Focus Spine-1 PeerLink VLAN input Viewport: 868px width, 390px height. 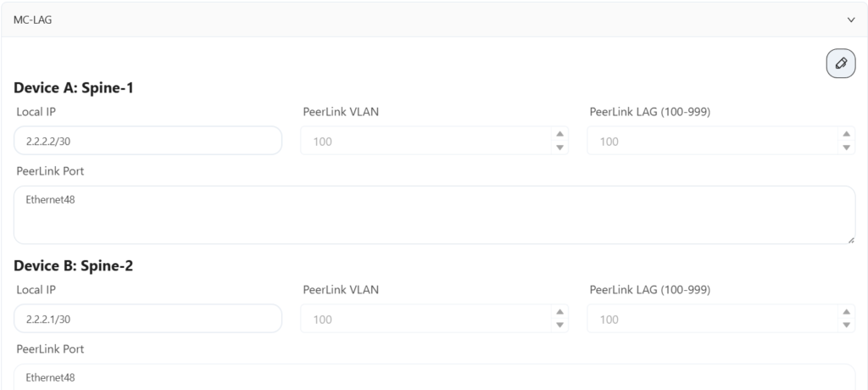pos(424,141)
